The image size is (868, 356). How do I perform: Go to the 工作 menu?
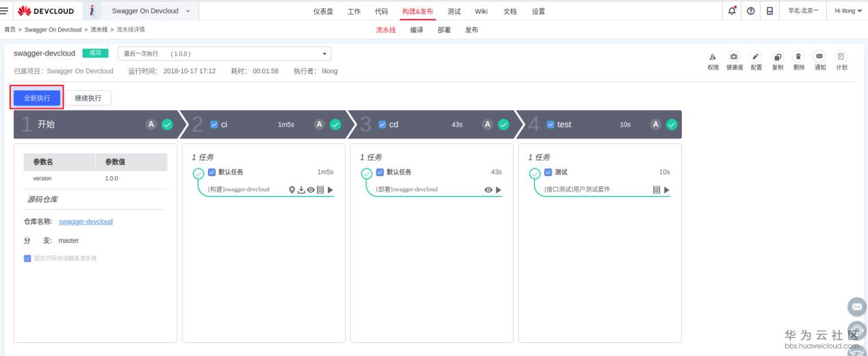coord(354,12)
